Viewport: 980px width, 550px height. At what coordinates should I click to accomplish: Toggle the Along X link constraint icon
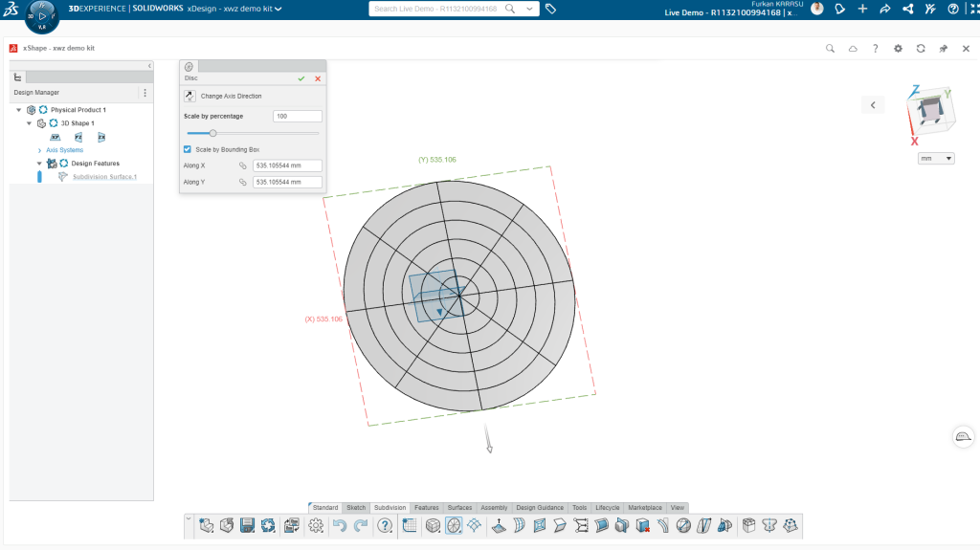click(243, 165)
